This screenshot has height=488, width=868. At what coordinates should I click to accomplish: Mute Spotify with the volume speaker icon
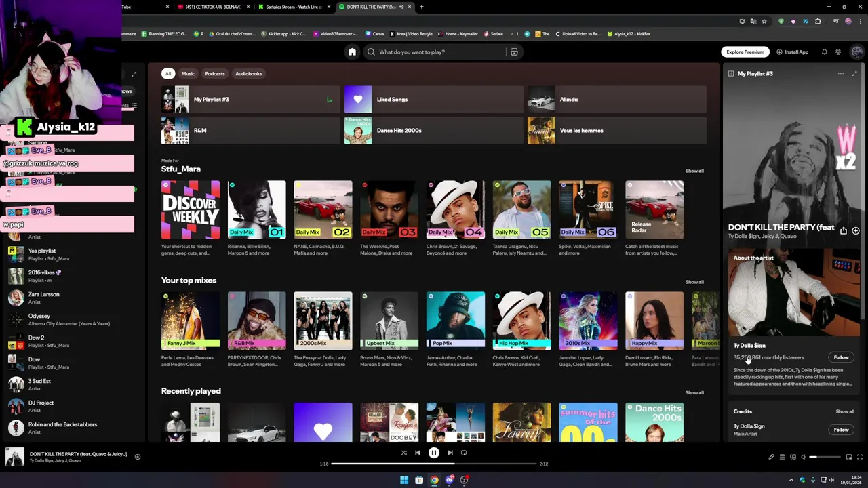pos(804,457)
